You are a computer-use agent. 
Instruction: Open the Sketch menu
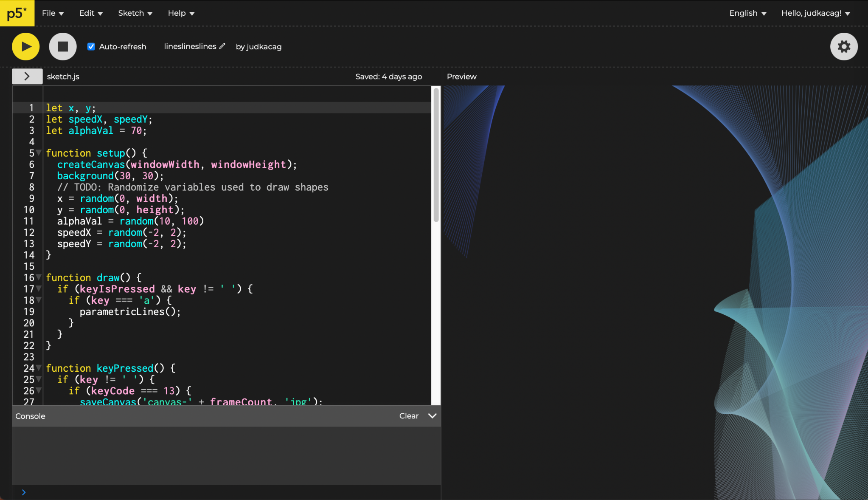tap(135, 13)
